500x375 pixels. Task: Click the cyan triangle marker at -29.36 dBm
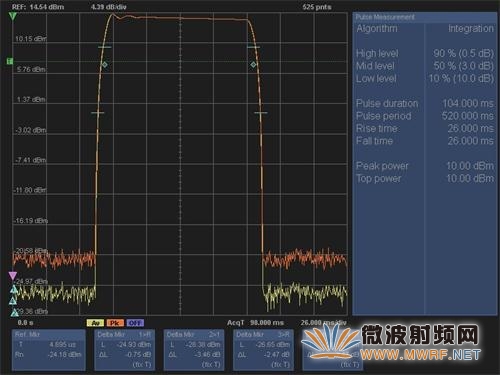tap(14, 313)
